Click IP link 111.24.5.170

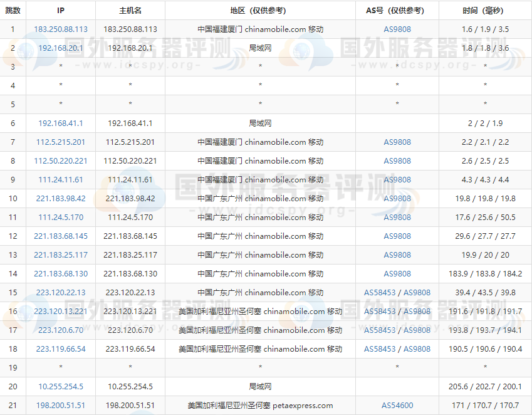click(x=61, y=218)
